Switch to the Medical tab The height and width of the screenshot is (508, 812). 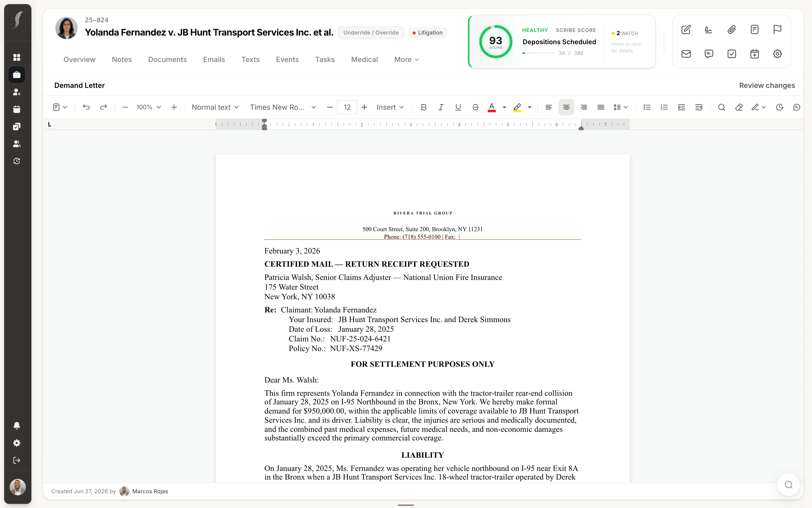tap(364, 59)
